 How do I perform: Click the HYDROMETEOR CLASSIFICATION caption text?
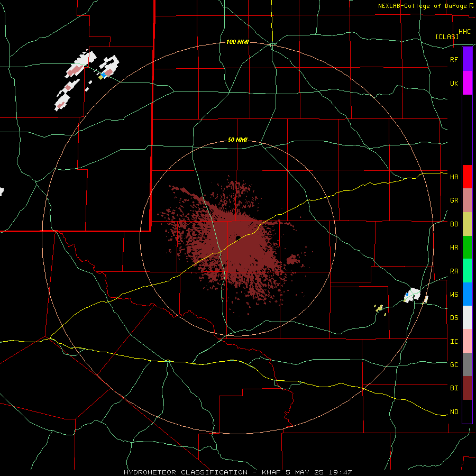point(186,472)
